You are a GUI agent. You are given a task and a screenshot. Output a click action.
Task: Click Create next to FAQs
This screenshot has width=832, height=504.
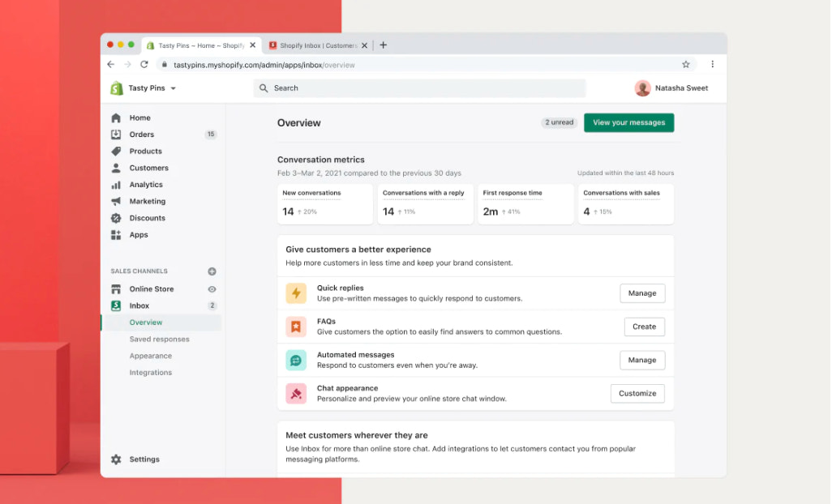coord(644,326)
